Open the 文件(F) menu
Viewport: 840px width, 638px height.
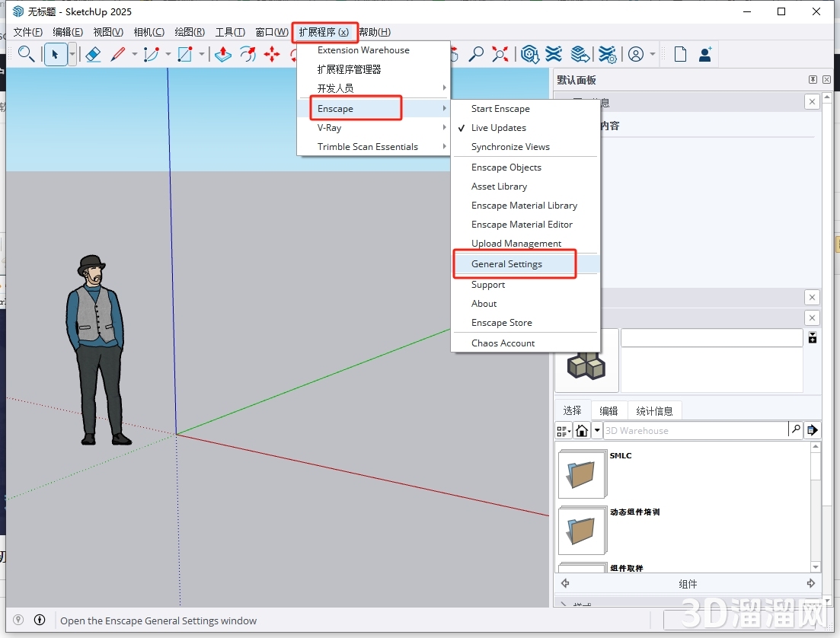(x=28, y=32)
